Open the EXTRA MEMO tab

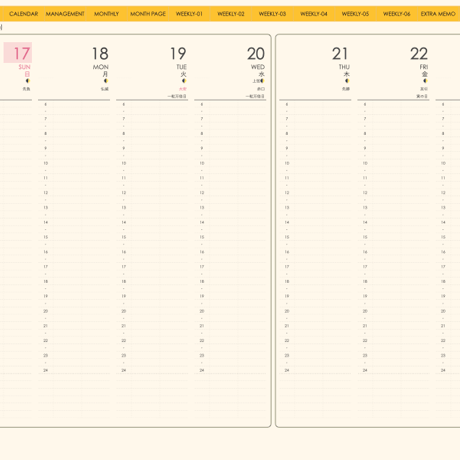[438, 14]
